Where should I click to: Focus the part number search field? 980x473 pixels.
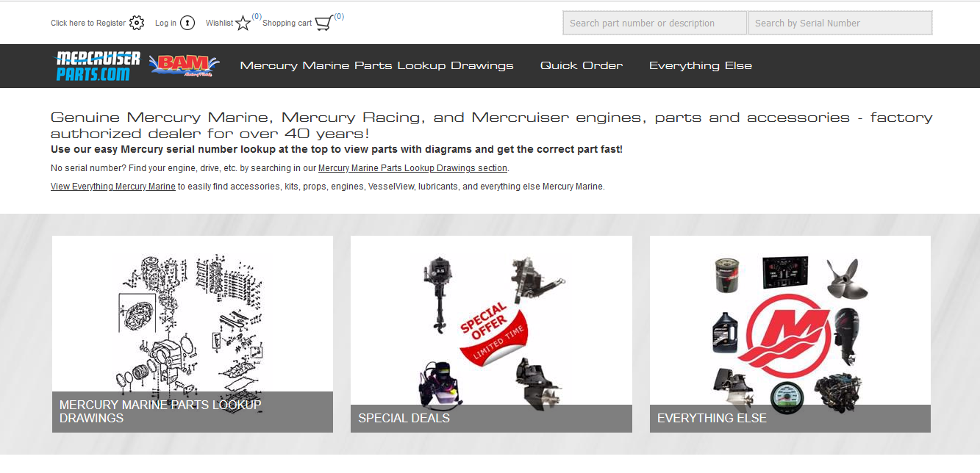click(654, 23)
